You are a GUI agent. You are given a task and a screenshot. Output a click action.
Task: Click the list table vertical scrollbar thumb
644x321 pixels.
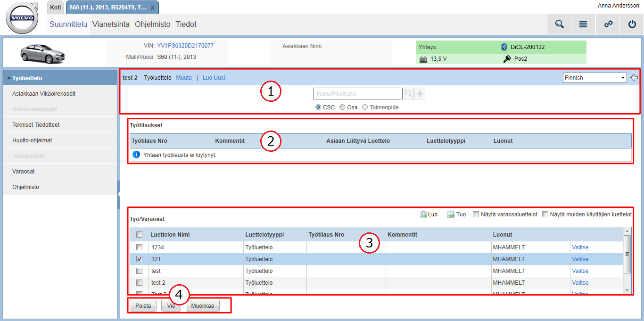tap(627, 254)
